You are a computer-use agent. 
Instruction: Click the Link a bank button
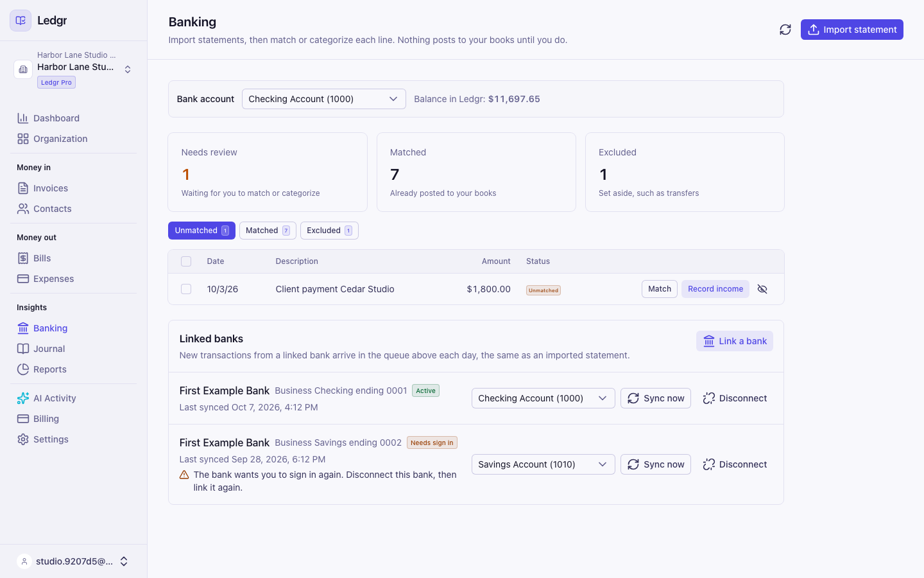(x=735, y=341)
